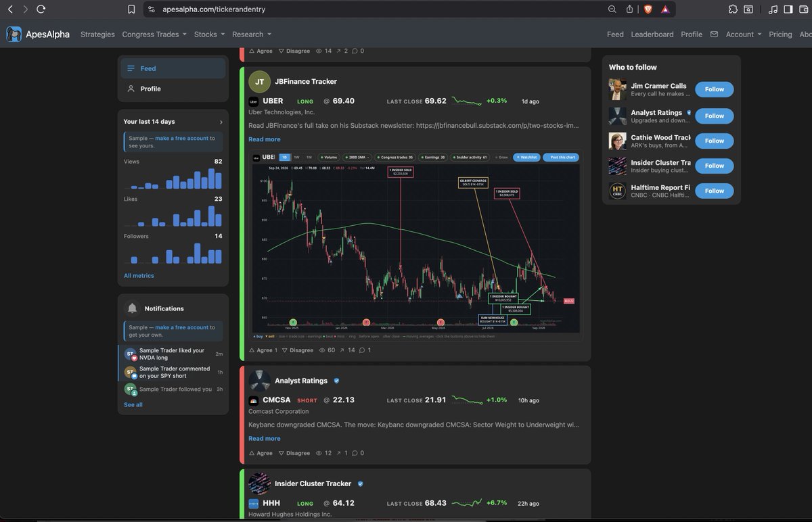This screenshot has width=812, height=522.
Task: Open Pricing in the top navigation
Action: pyautogui.click(x=780, y=34)
